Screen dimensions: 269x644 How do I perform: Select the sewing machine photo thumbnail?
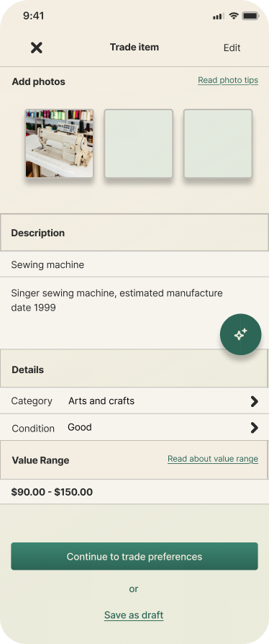pos(60,143)
